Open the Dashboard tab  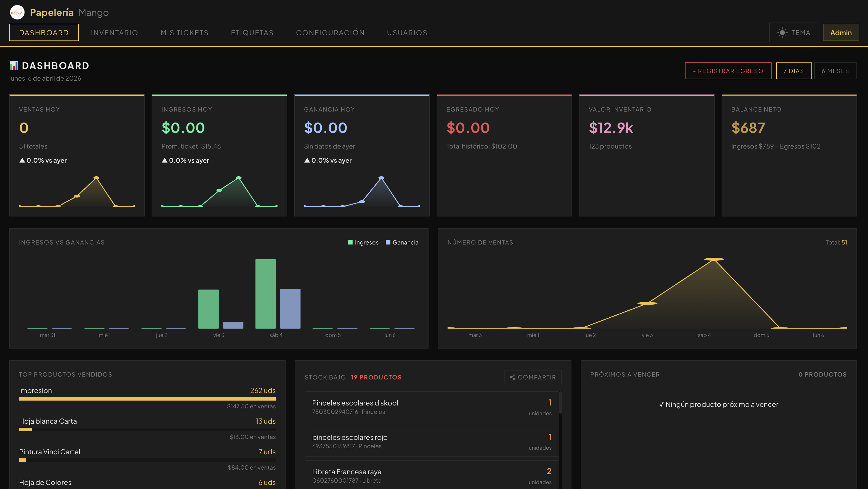tap(44, 32)
